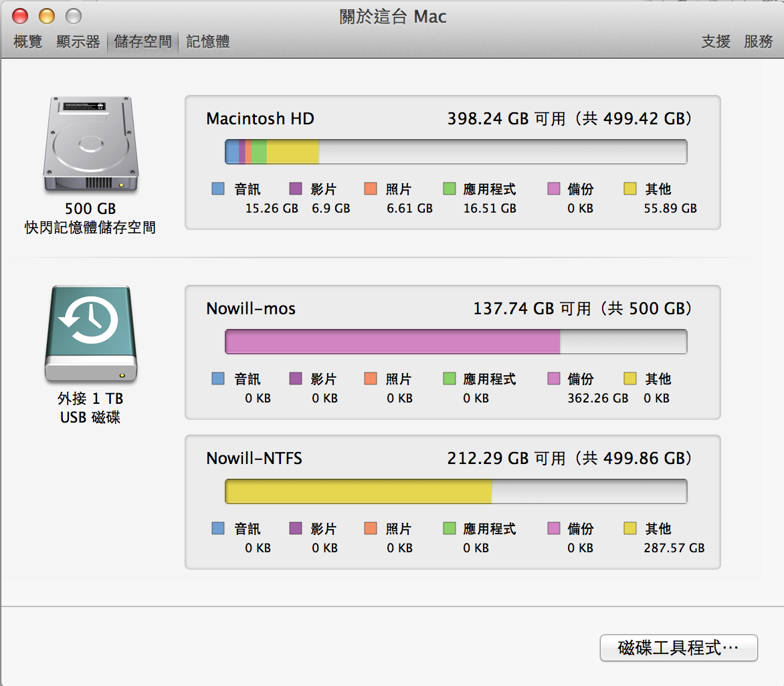Click the blue 音訊 swatch under Nowill-mos
This screenshot has height=686, width=784.
(218, 378)
